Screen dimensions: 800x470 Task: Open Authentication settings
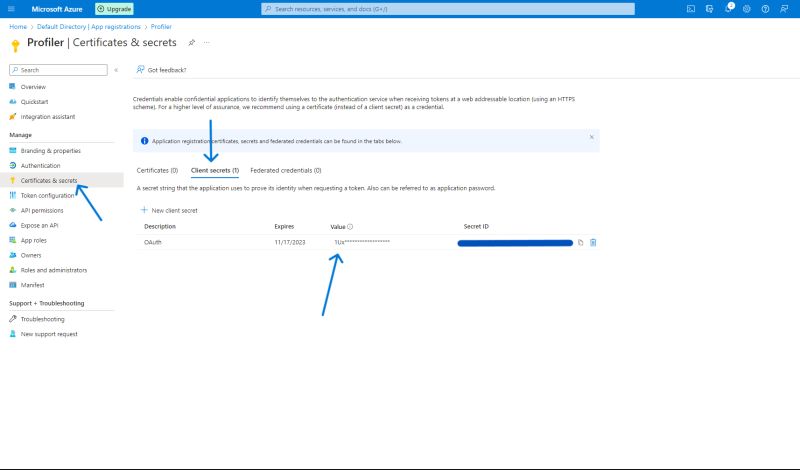click(x=40, y=165)
